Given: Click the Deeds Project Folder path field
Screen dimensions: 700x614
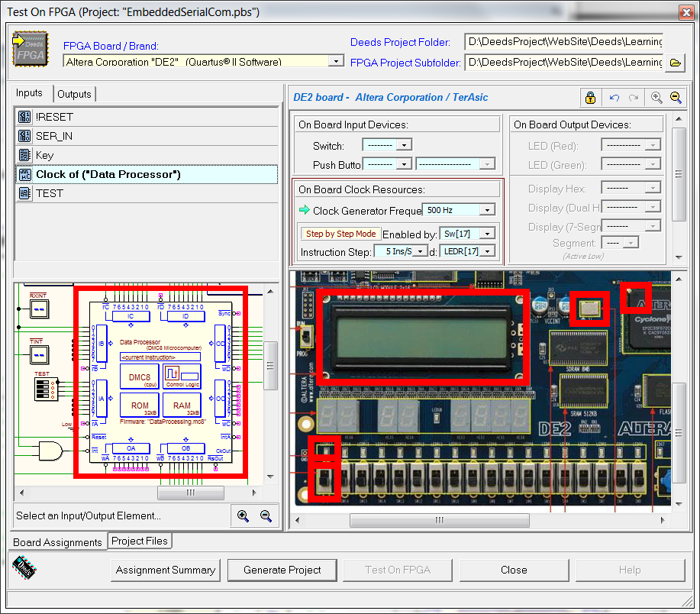Looking at the screenshot, I should tap(563, 41).
